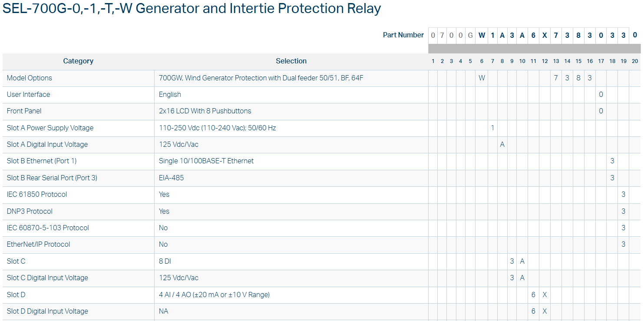Screen dimensions: 644x321
Task: Click the 'IEC 61850 Protocol' category cell
Action: pos(78,195)
